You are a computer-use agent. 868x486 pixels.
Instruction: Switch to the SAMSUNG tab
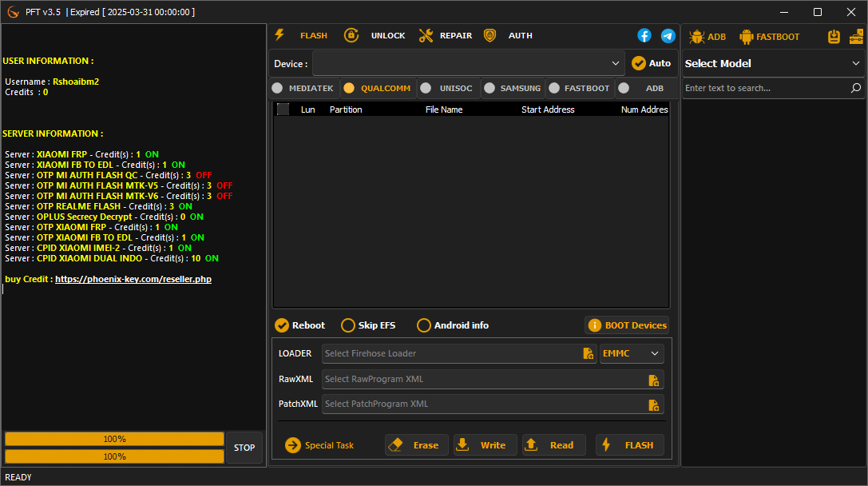512,88
